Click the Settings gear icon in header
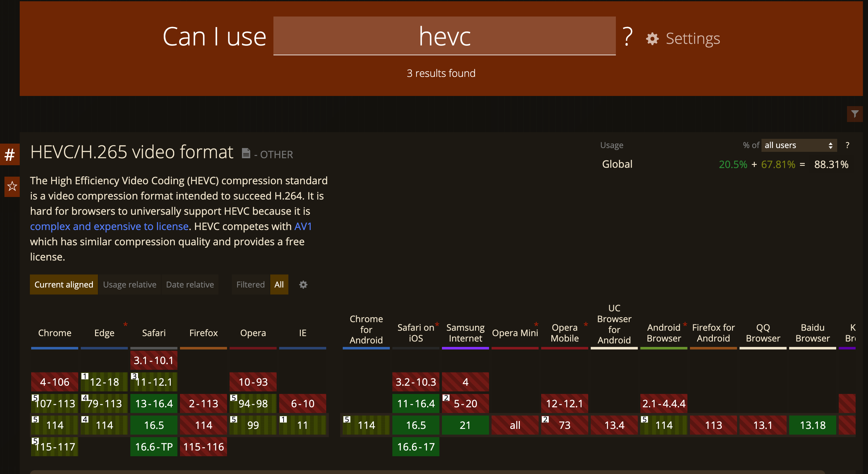The image size is (868, 474). tap(652, 39)
